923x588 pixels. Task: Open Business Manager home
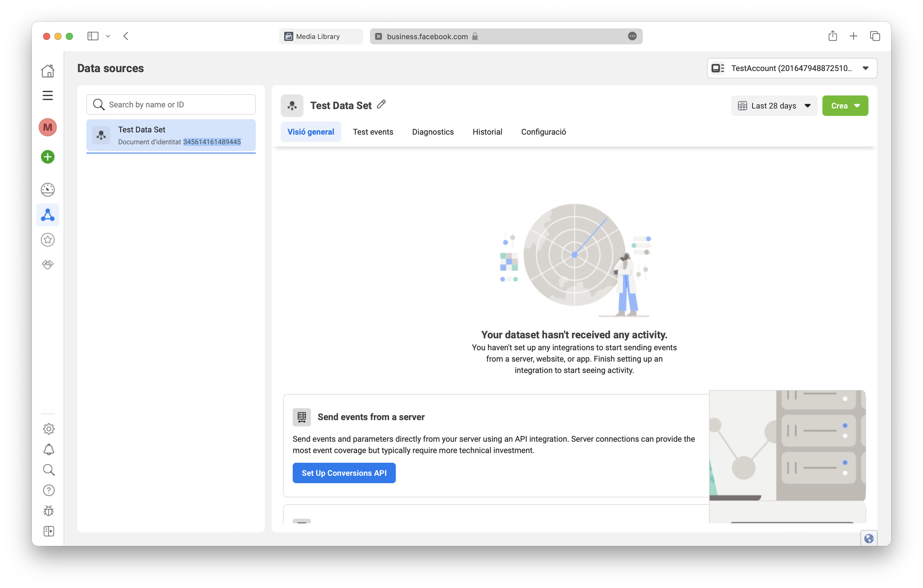[47, 71]
